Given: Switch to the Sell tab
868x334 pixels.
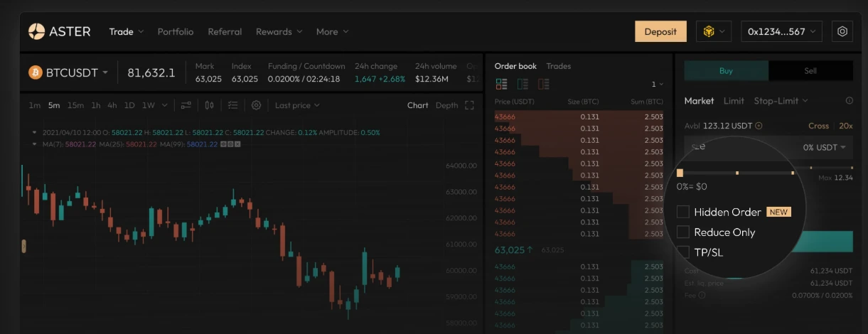Looking at the screenshot, I should tap(810, 70).
